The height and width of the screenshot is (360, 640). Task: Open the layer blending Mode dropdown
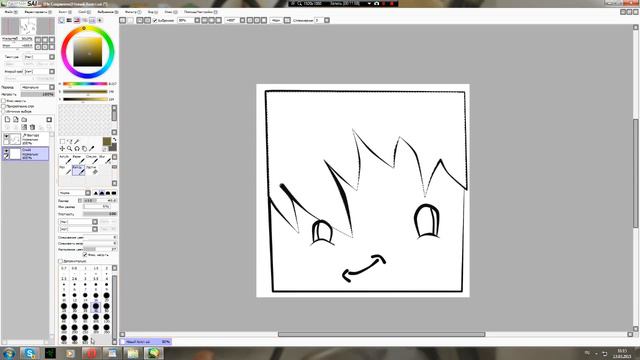coord(38,87)
